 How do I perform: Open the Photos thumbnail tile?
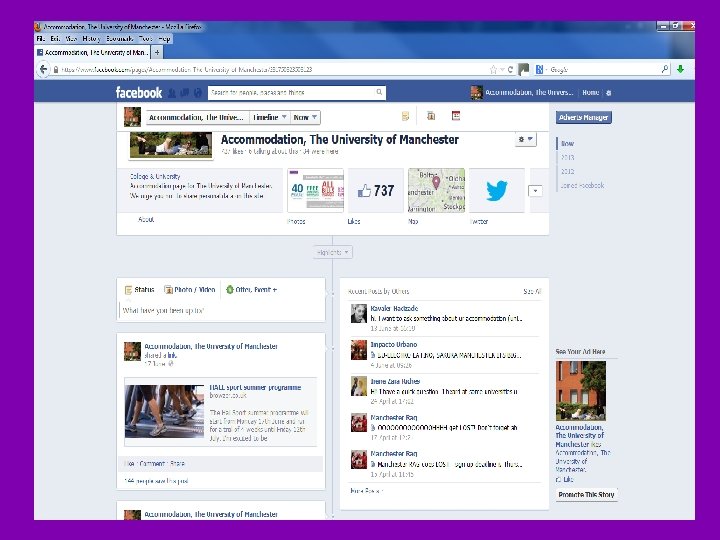[315, 190]
